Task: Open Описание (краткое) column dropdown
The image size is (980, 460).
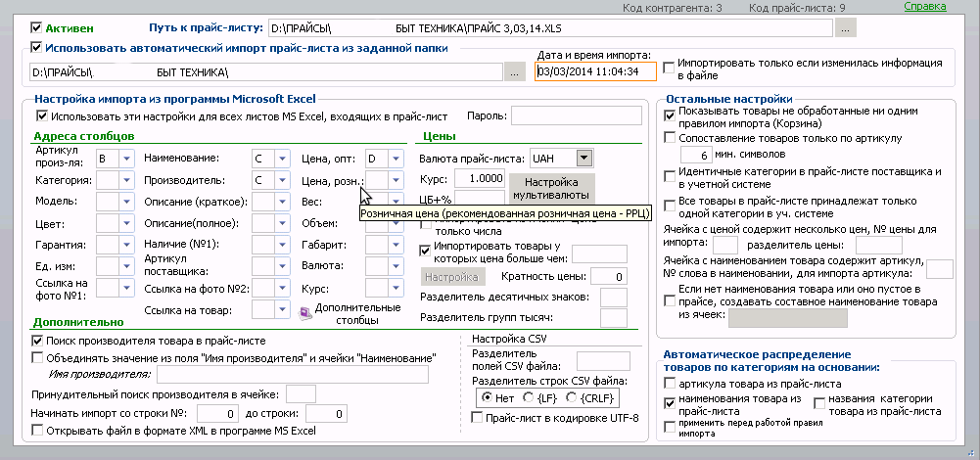Action: (283, 202)
